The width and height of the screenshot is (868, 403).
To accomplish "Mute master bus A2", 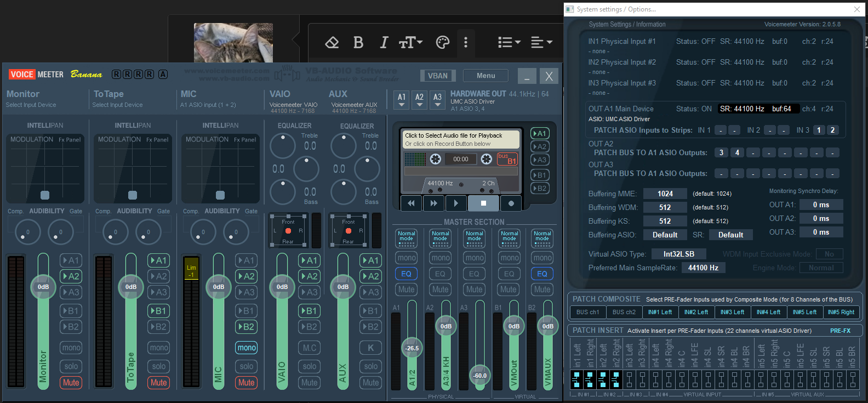I will (441, 290).
